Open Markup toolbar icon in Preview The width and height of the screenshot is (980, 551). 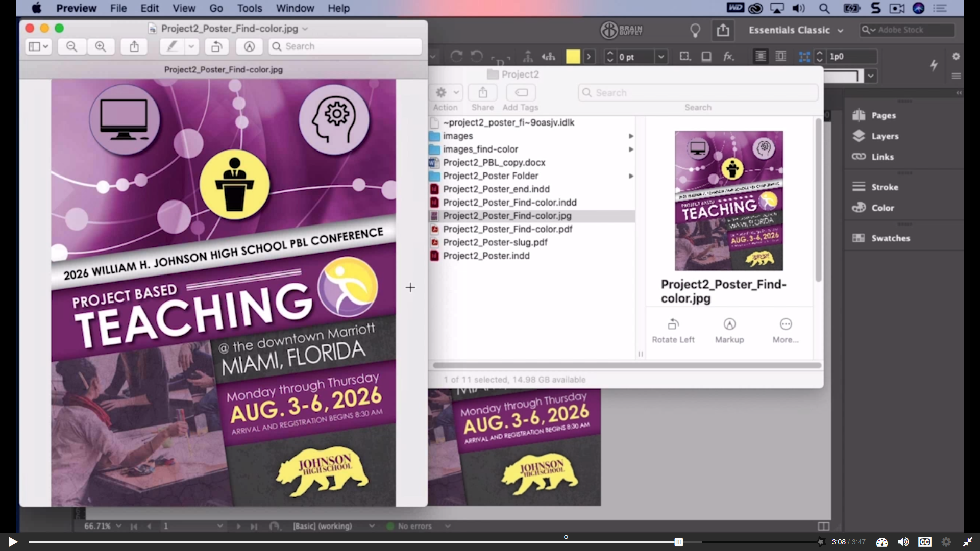click(249, 46)
